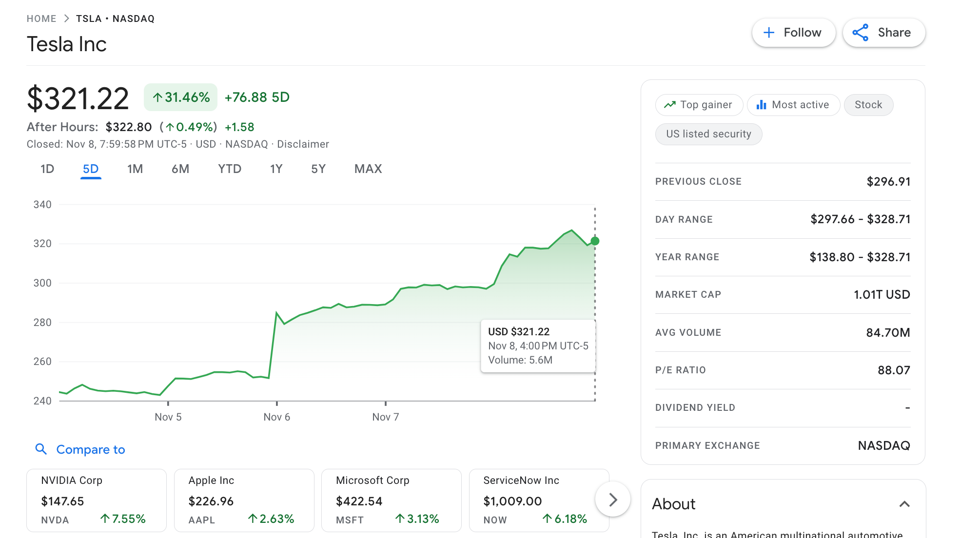
Task: Click the plus icon in Follow button
Action: tap(769, 33)
